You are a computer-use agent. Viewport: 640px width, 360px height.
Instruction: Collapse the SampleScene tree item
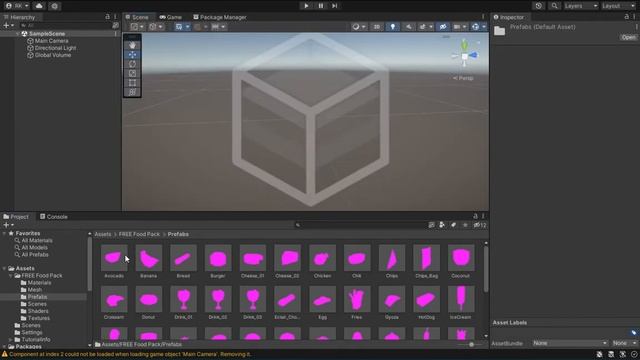point(18,34)
